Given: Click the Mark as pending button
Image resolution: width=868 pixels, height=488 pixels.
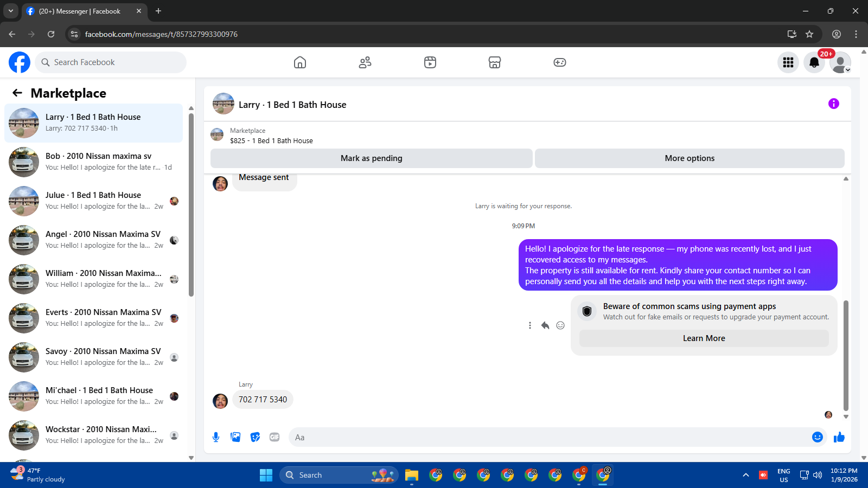Looking at the screenshot, I should tap(372, 158).
